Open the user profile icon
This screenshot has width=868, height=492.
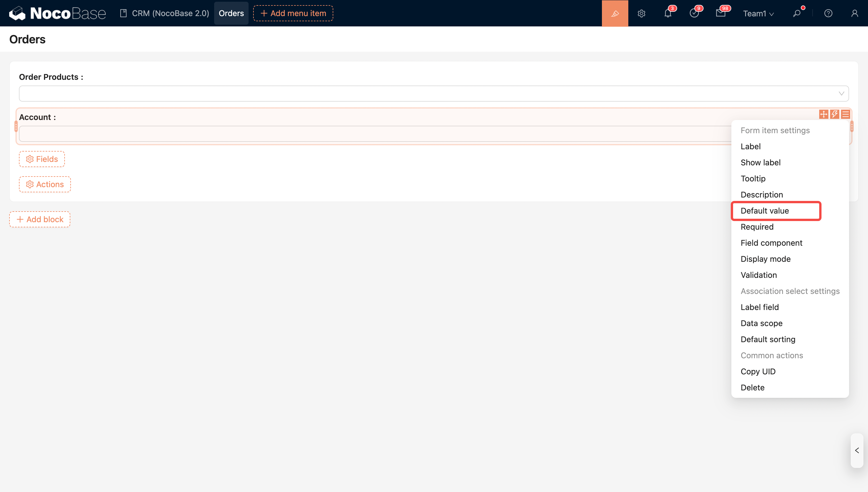(855, 13)
